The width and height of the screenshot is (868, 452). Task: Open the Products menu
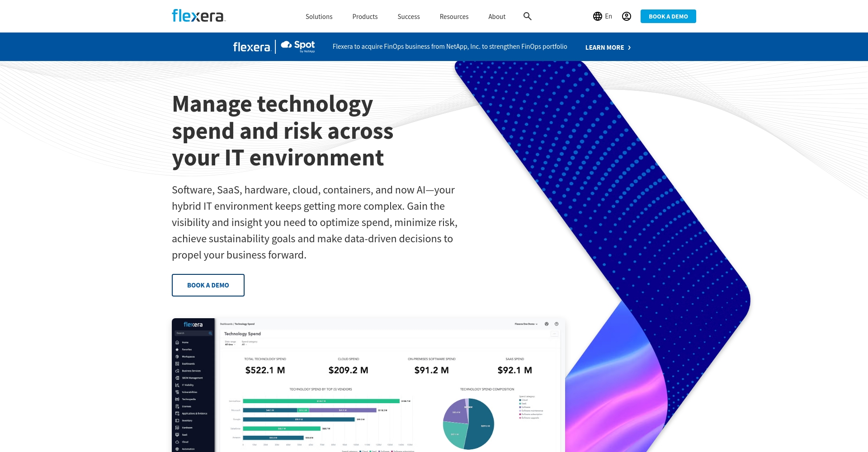pos(365,16)
